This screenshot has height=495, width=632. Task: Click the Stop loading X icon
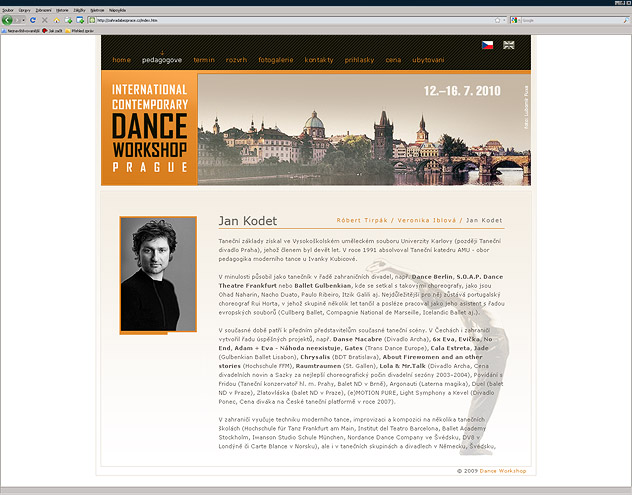(x=45, y=20)
